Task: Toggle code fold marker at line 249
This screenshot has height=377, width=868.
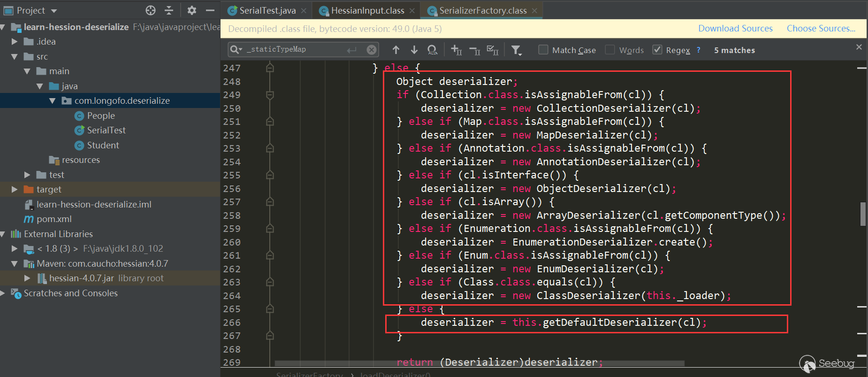Action: (x=270, y=95)
